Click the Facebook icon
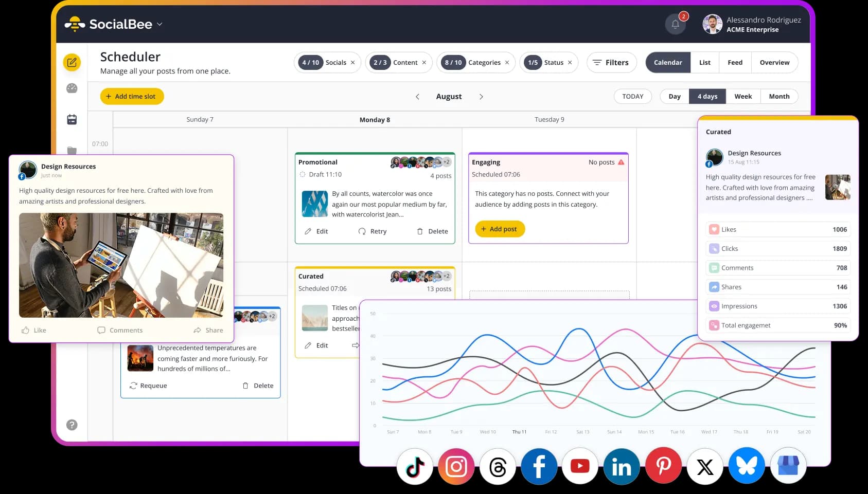Viewport: 868px width, 494px height. click(x=539, y=467)
